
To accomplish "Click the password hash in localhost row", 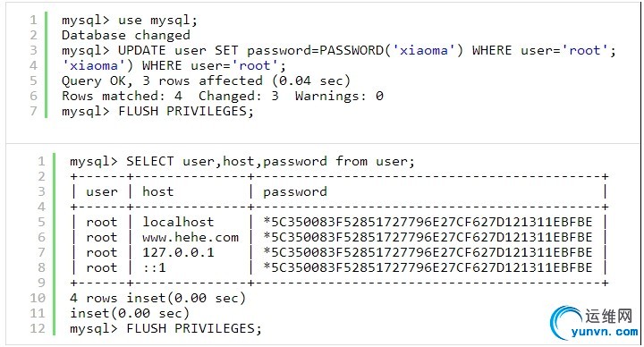I will click(428, 222).
